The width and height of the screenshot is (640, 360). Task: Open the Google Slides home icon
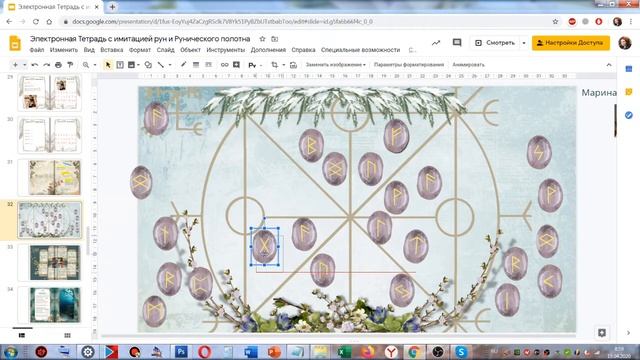[x=15, y=43]
